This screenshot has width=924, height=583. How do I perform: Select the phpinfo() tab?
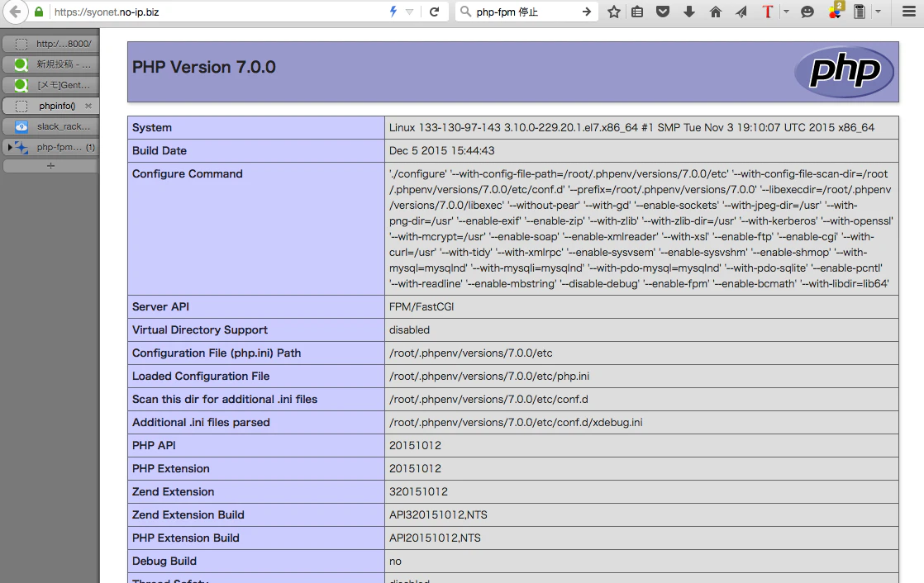pyautogui.click(x=50, y=106)
